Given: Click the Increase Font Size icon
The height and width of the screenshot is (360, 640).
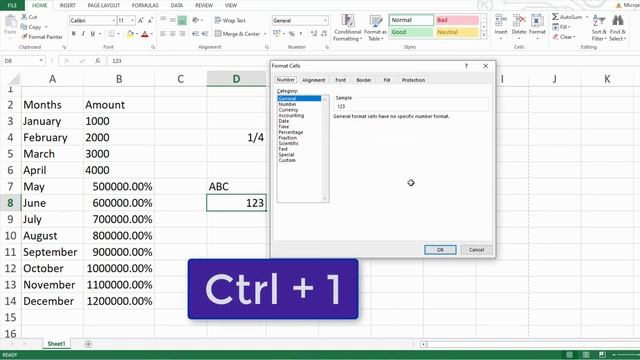Looking at the screenshot, I should pos(141,20).
